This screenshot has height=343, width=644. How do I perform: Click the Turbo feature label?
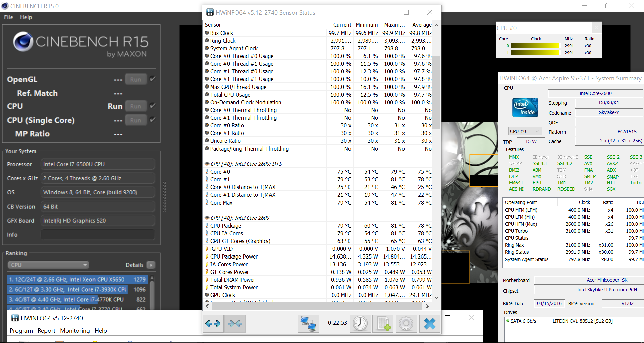(636, 183)
